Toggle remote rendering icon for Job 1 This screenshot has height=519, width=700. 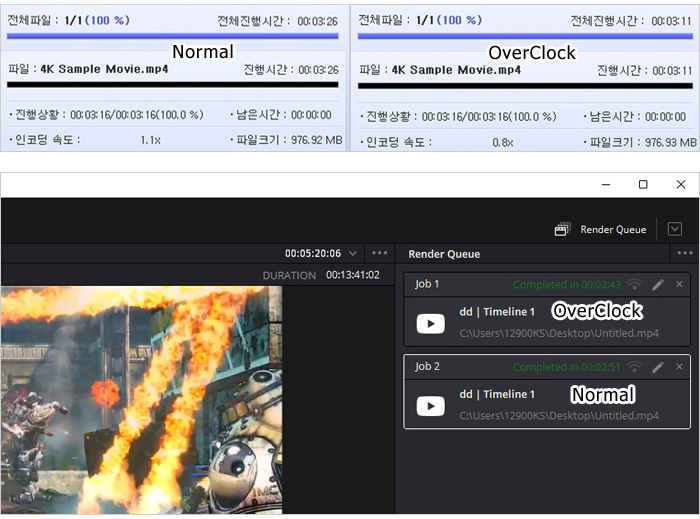[634, 284]
